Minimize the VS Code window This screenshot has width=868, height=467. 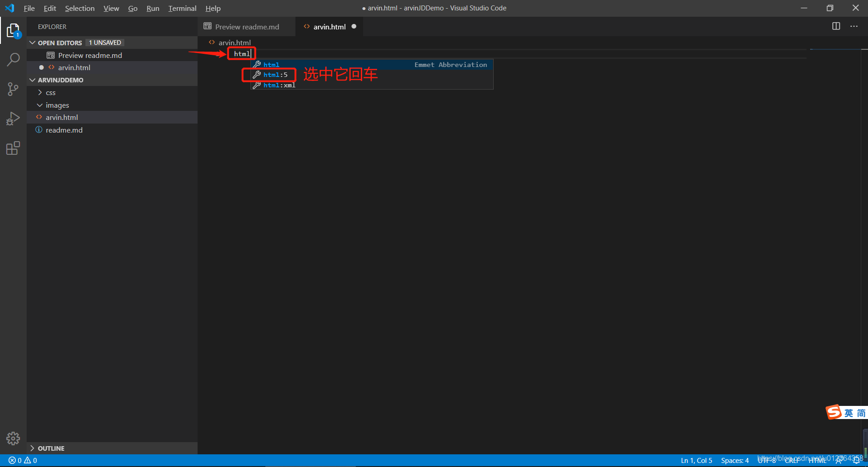[804, 8]
